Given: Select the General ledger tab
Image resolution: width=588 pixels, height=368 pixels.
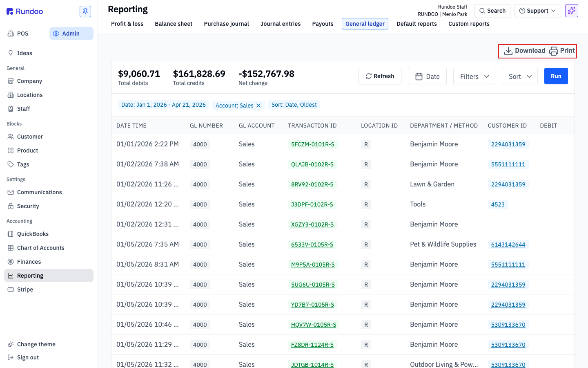Looking at the screenshot, I should click(365, 24).
